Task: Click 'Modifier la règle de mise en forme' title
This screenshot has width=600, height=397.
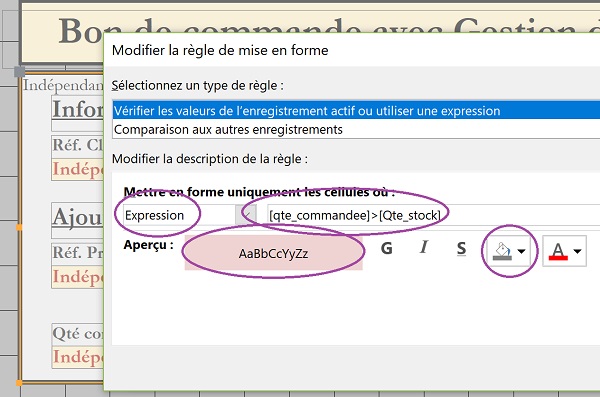Action: tap(220, 50)
